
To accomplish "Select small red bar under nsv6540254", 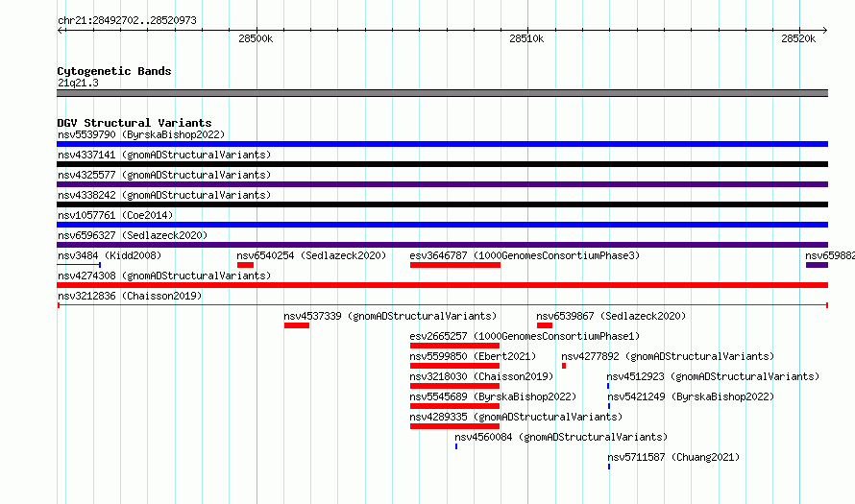I will (245, 265).
